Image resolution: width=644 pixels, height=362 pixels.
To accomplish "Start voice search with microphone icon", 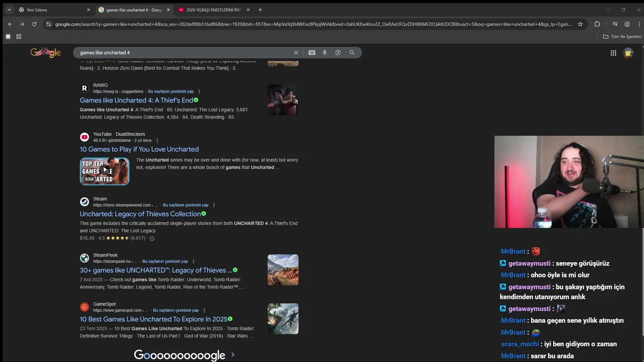I will (x=325, y=52).
